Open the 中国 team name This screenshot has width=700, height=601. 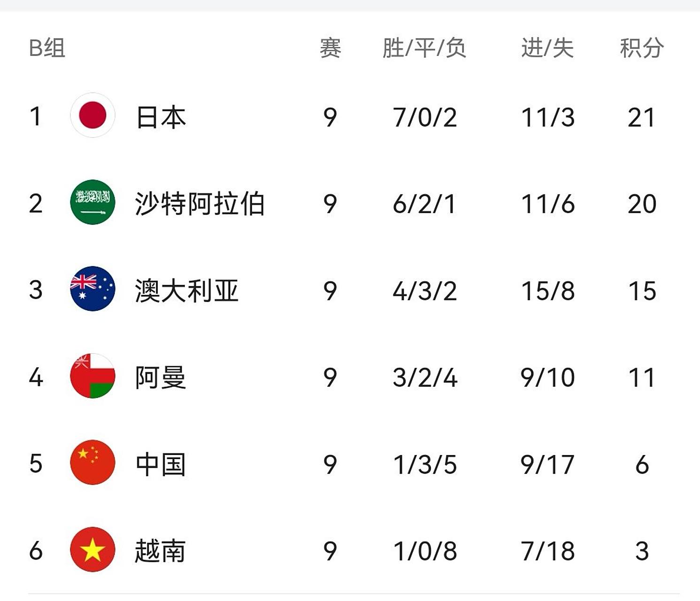pyautogui.click(x=161, y=464)
